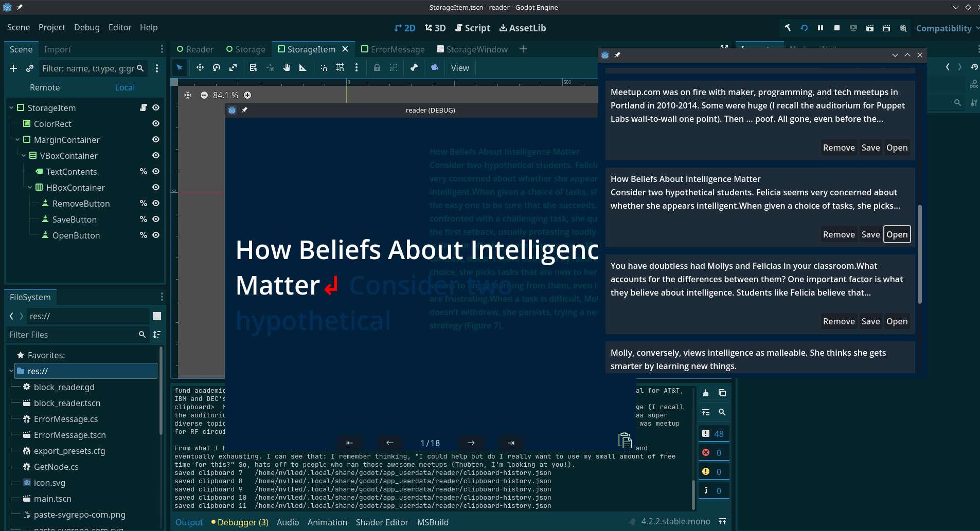Select the Pan Mode hand tool

287,68
